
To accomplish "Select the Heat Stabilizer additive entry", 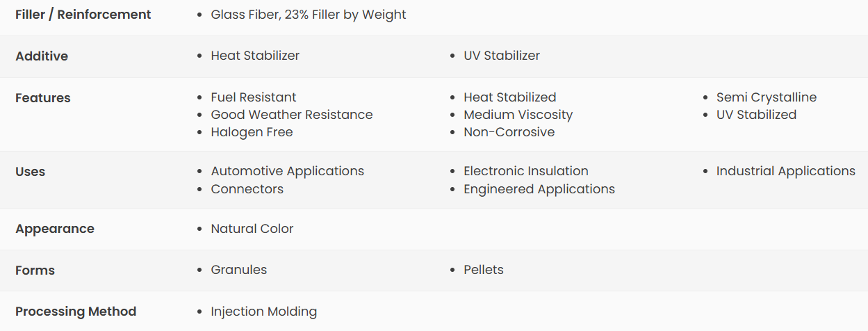I will (255, 56).
